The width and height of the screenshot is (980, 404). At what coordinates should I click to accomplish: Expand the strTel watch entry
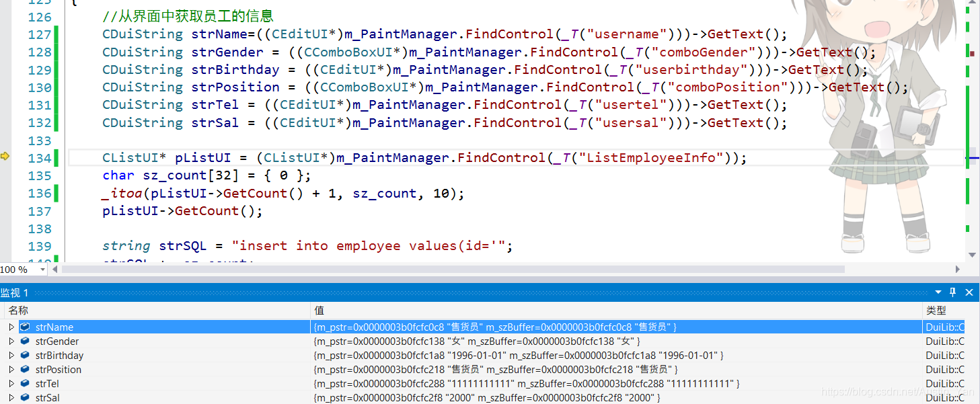(x=11, y=384)
